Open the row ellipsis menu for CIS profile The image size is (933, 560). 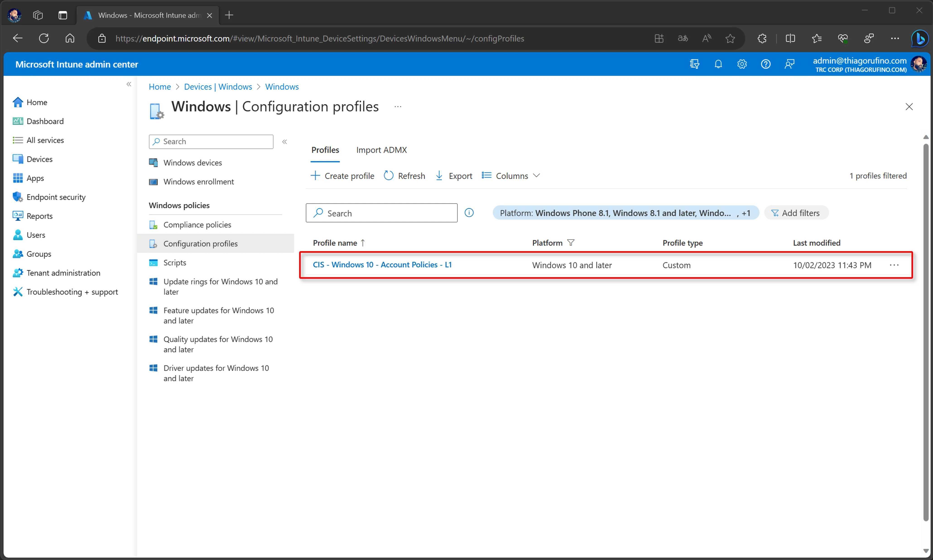click(894, 265)
